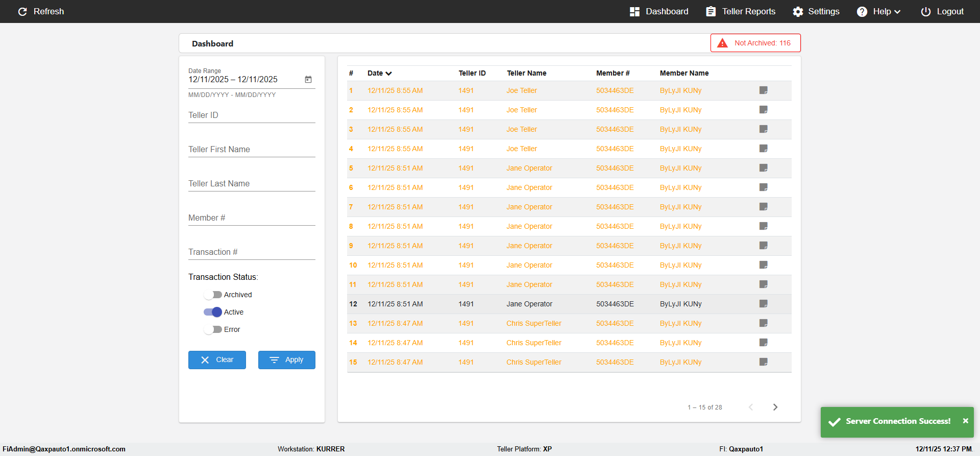The width and height of the screenshot is (980, 456).
Task: Click the Workstation KURRER status entry
Action: point(311,449)
